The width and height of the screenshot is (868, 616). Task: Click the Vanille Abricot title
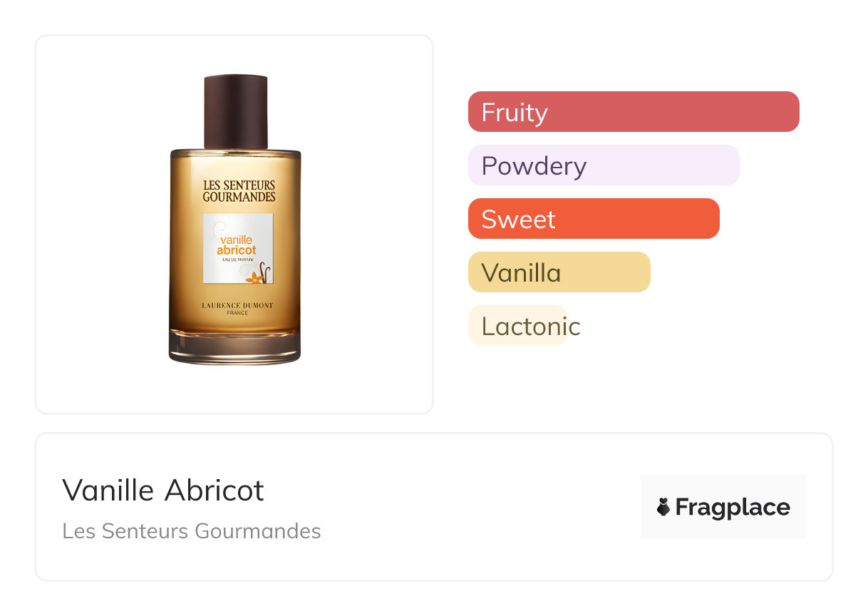coord(163,491)
